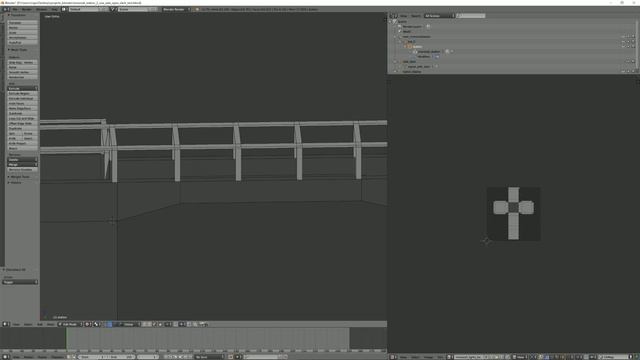Open the Help menu in top bar

(x=54, y=9)
